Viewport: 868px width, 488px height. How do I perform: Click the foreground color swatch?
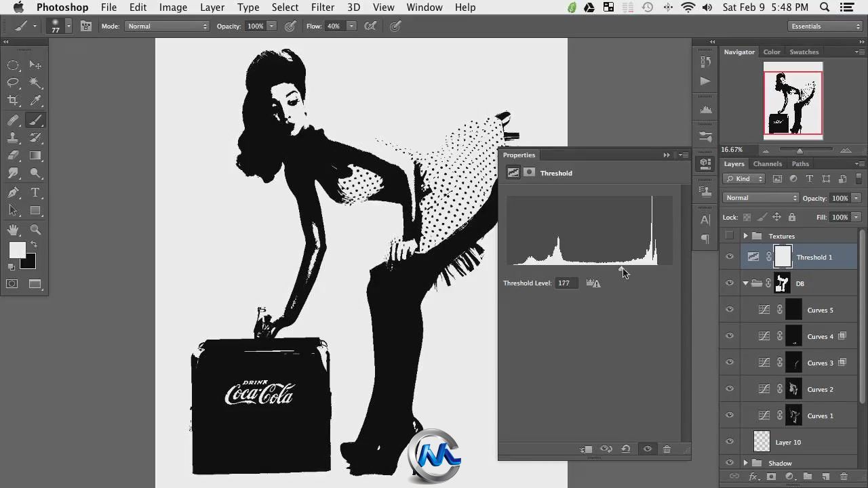[17, 250]
